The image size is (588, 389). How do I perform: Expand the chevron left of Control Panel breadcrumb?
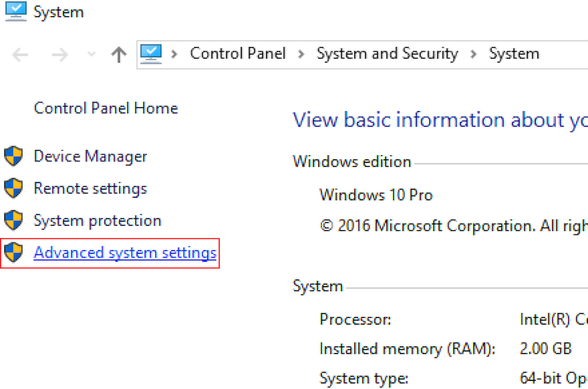175,54
